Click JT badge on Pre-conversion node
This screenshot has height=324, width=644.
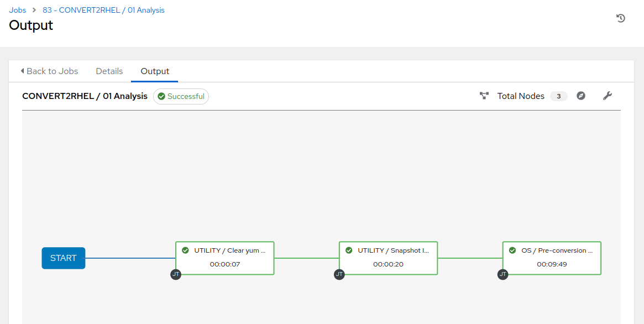coord(502,275)
